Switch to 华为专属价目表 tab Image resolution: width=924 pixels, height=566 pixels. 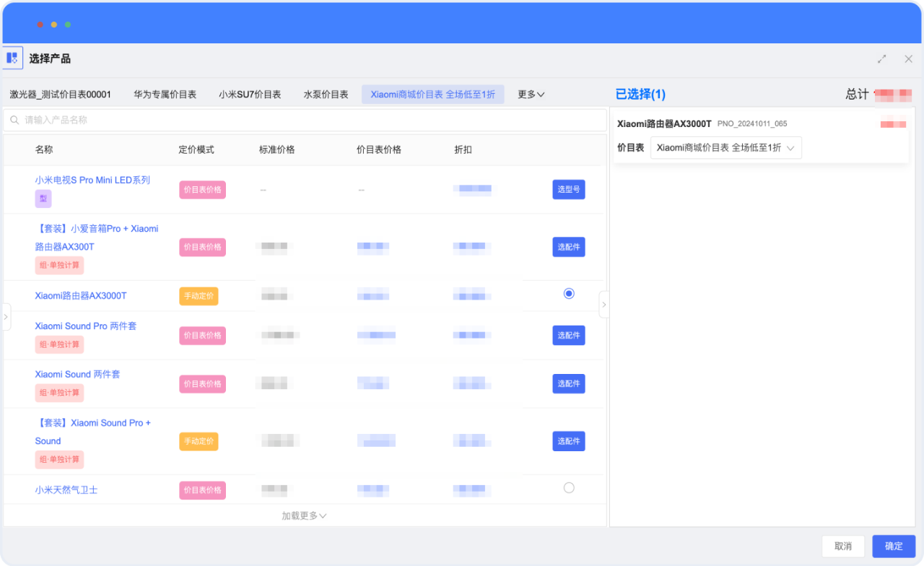point(165,95)
